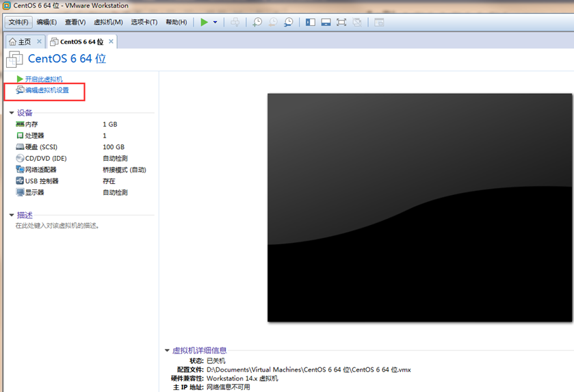Open the power options dropdown arrow
574x392 pixels.
(216, 23)
